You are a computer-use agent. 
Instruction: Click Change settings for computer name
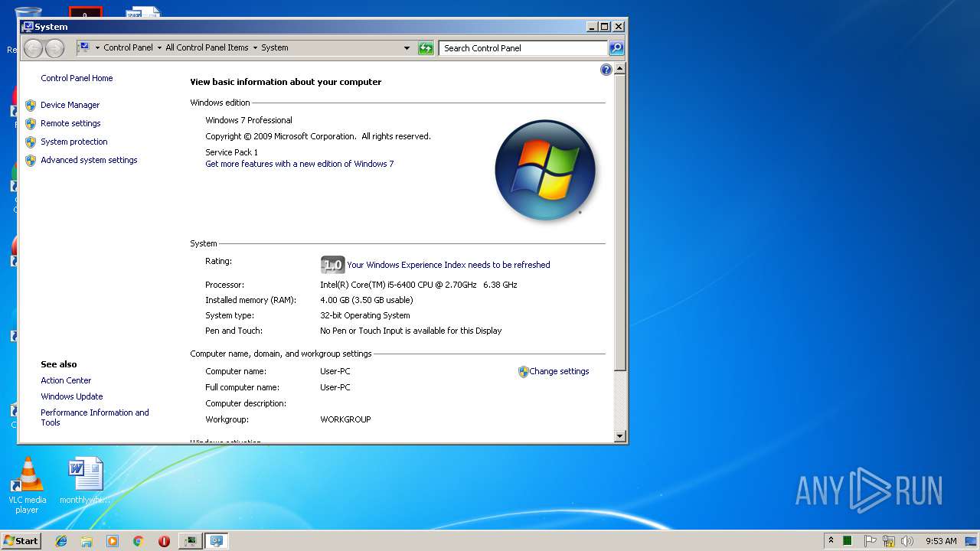pos(559,371)
